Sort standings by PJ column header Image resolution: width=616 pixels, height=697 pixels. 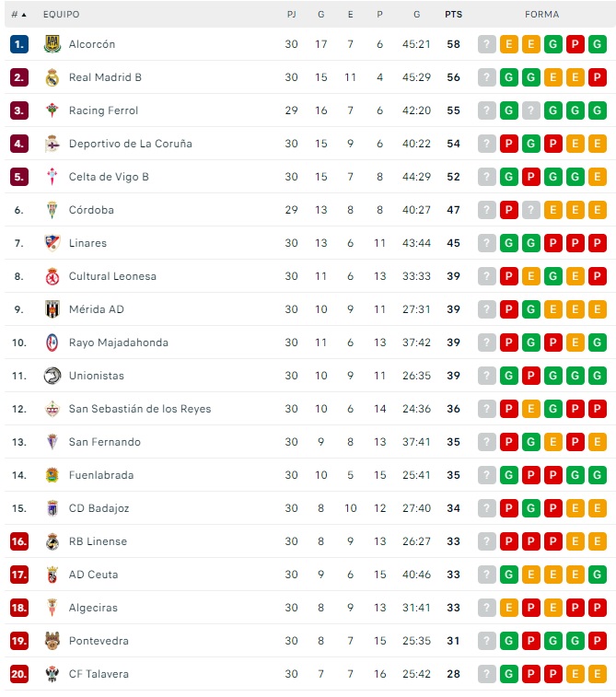(x=291, y=15)
